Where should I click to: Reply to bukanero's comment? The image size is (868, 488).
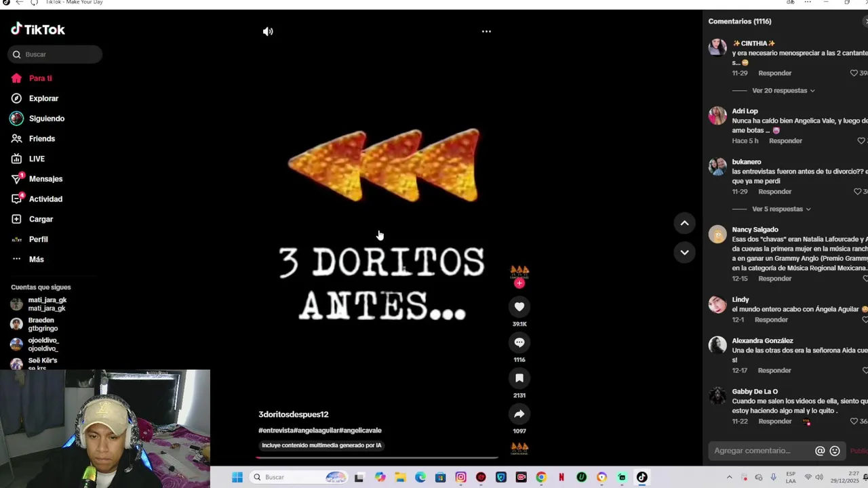coord(774,192)
